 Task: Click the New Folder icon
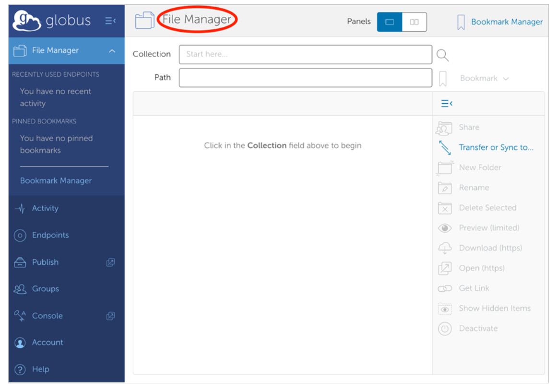point(445,168)
